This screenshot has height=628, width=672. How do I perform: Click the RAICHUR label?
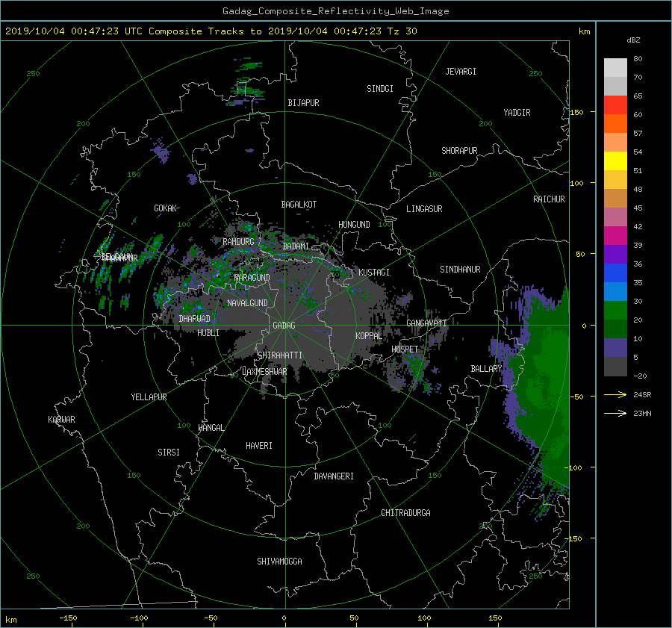click(549, 199)
